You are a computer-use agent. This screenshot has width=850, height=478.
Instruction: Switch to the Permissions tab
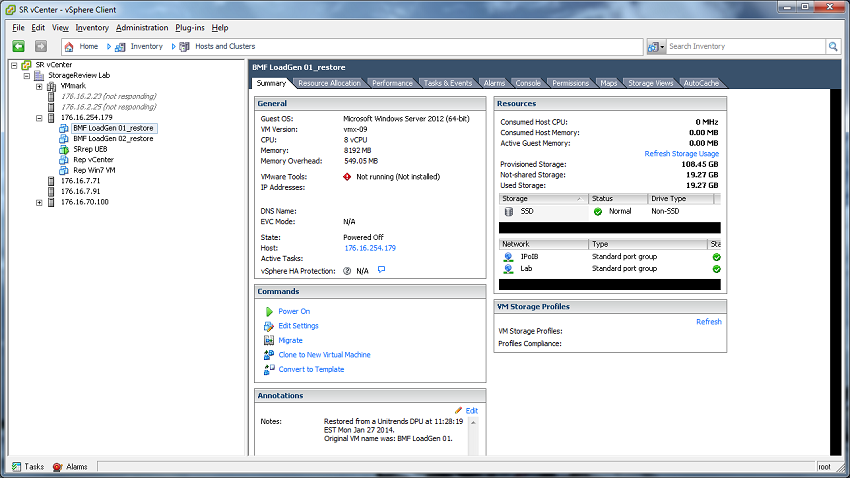[x=570, y=83]
